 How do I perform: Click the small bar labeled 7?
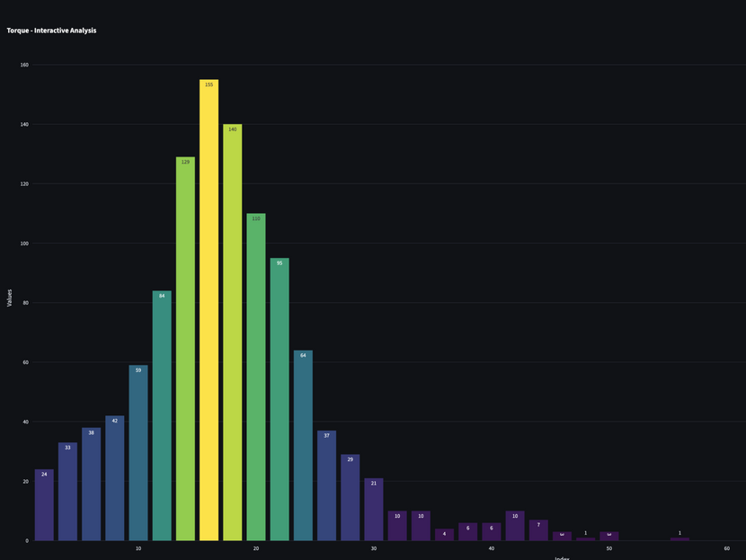point(538,530)
